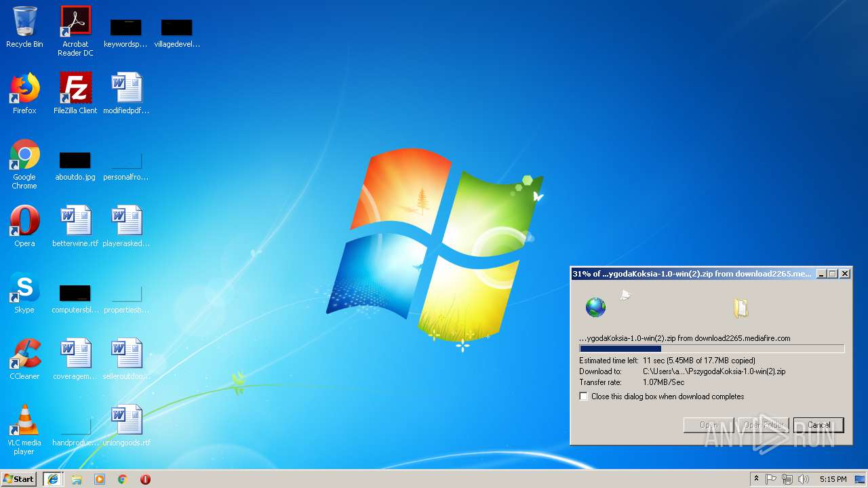Open CCleaner desktop shortcut

24,359
